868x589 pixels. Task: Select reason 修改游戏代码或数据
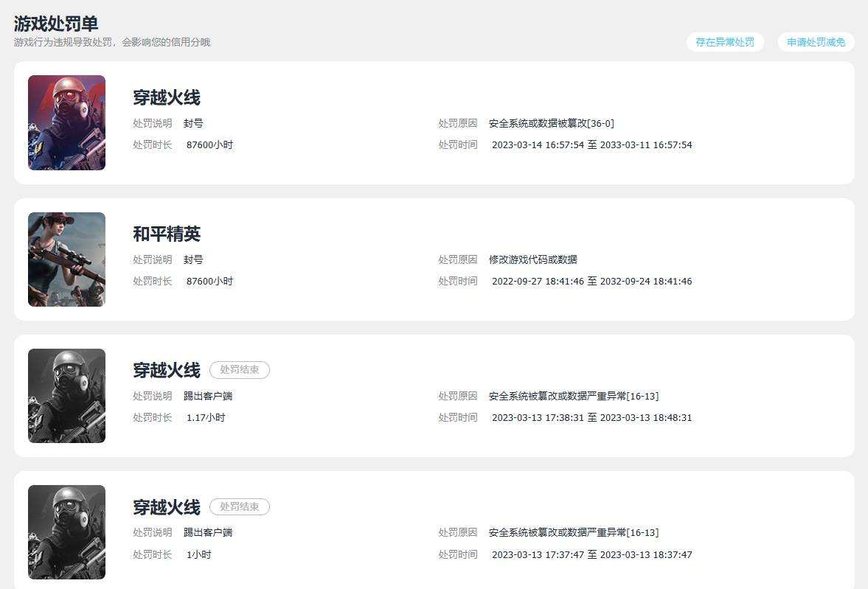coord(532,259)
